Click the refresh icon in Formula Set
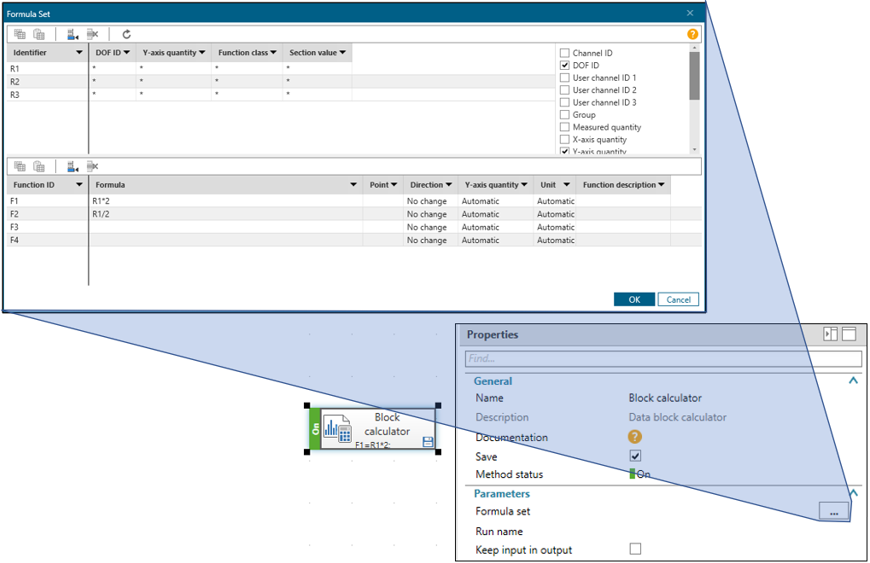 click(127, 34)
